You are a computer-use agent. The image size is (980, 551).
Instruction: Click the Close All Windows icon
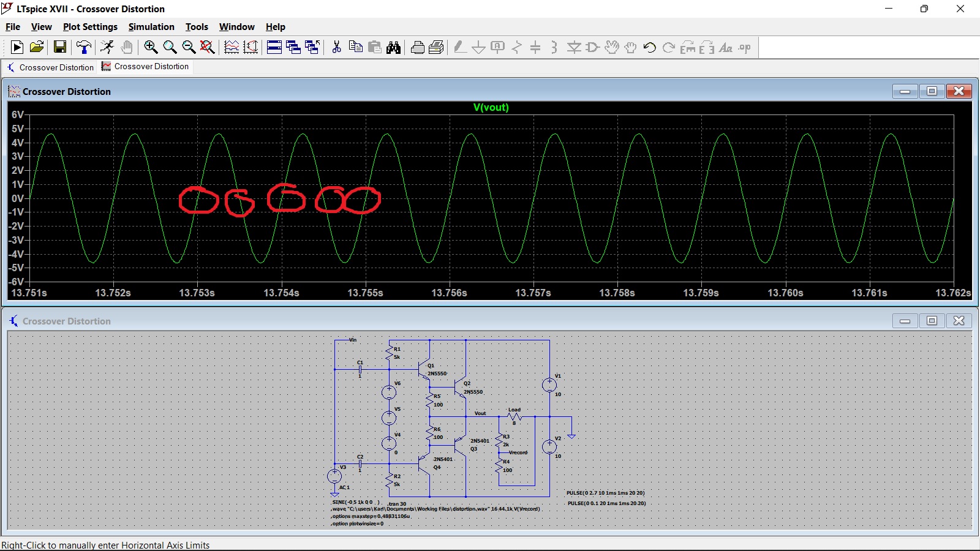click(312, 47)
